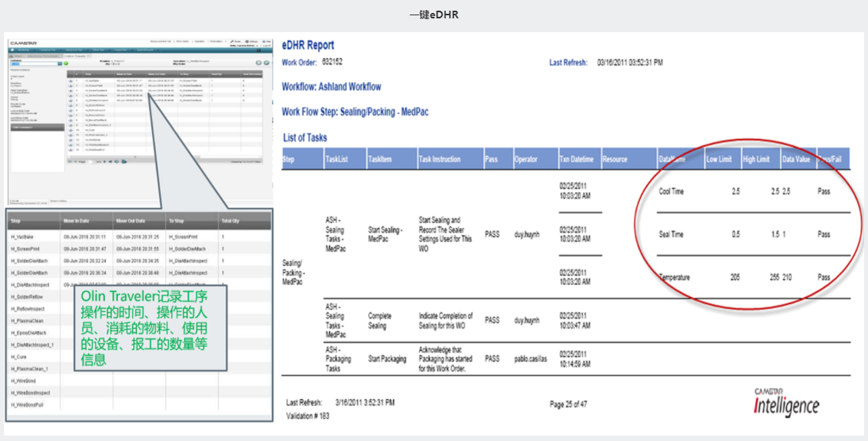Click the Seal Time data name
This screenshot has height=441, width=868.
(671, 235)
